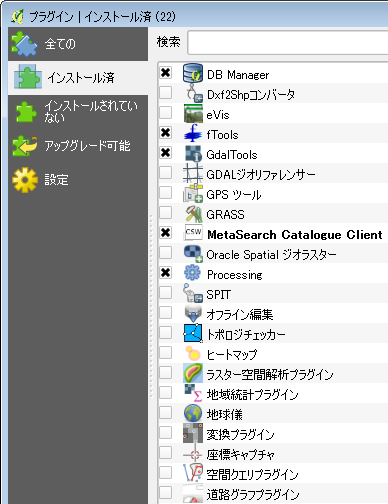Click the MetaSearch CSW icon
Screen dimensions: 388x504
coord(193,233)
